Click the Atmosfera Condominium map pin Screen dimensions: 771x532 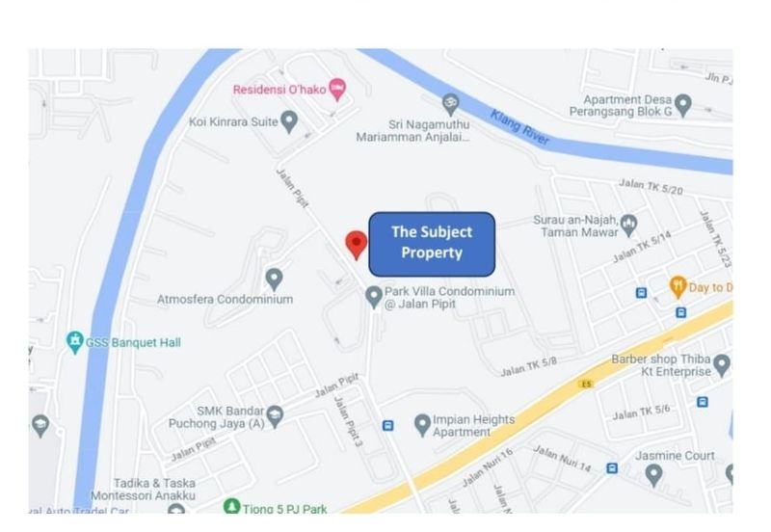tap(274, 279)
